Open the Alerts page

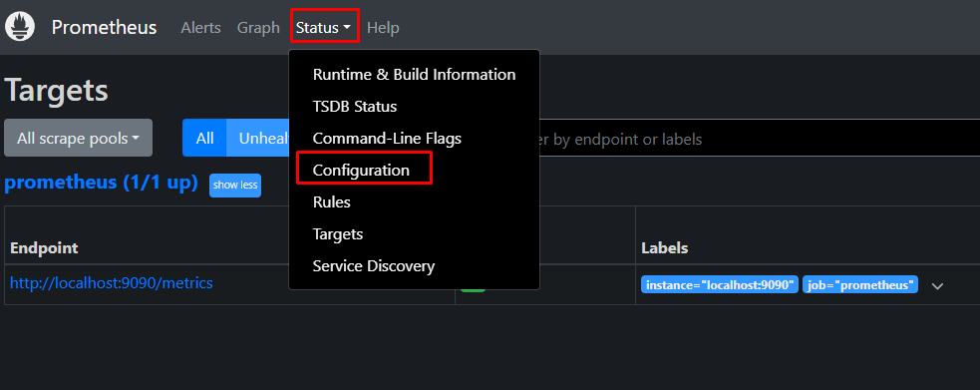click(200, 28)
